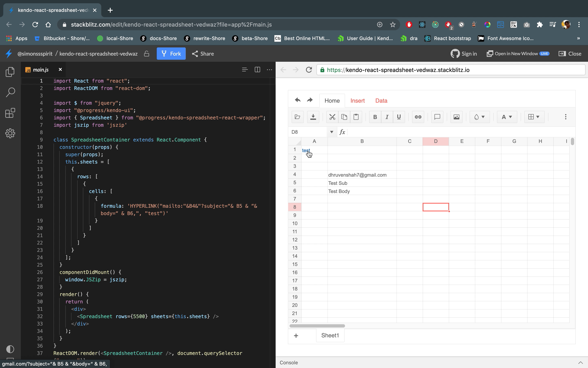Undo in the spreadsheet toolbar
This screenshot has width=588, height=368.
coord(298,100)
